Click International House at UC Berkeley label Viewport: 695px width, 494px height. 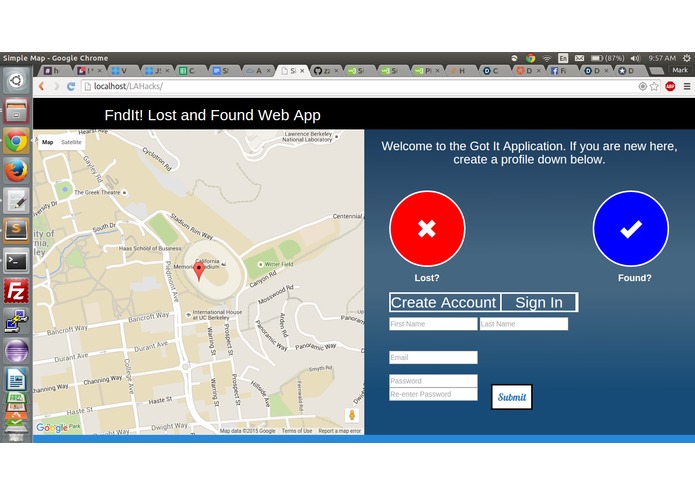[217, 315]
